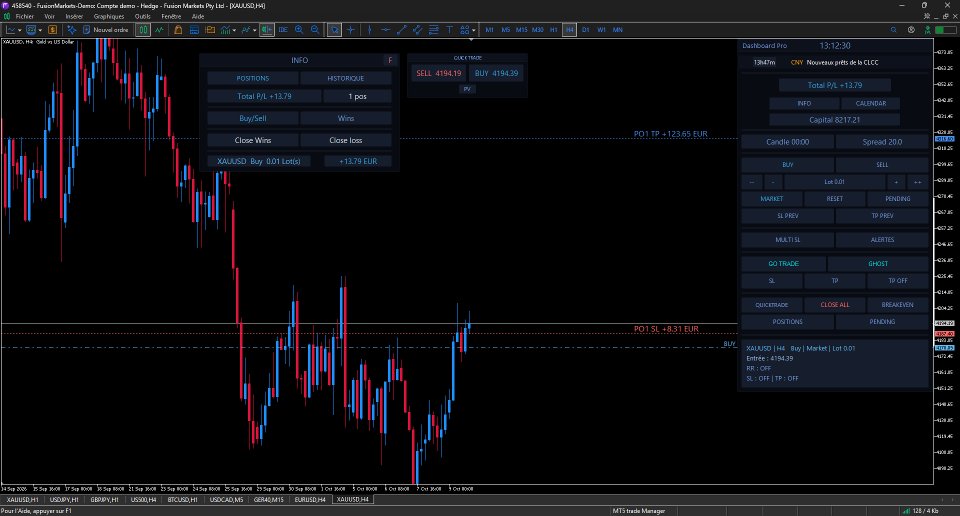Switch chart to W1 timeframe
This screenshot has height=516, width=960.
click(x=601, y=29)
